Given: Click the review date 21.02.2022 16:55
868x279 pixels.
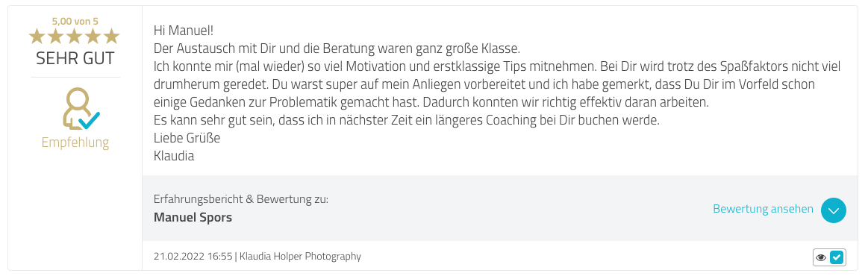Looking at the screenshot, I should click(x=193, y=257).
